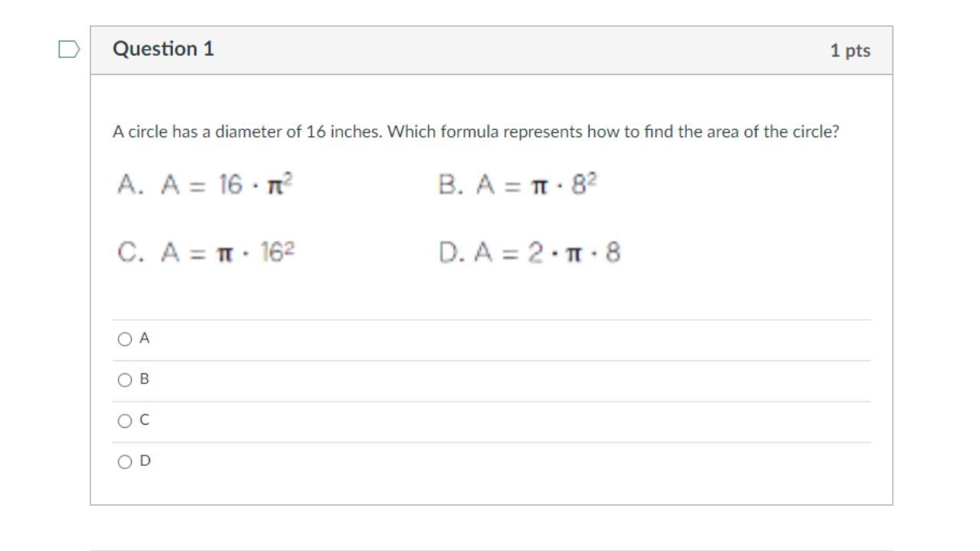Select radio button for answer A
The height and width of the screenshot is (551, 980).
[125, 339]
